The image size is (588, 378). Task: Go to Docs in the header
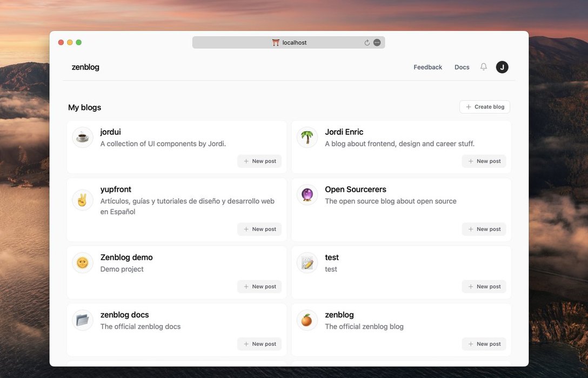462,67
